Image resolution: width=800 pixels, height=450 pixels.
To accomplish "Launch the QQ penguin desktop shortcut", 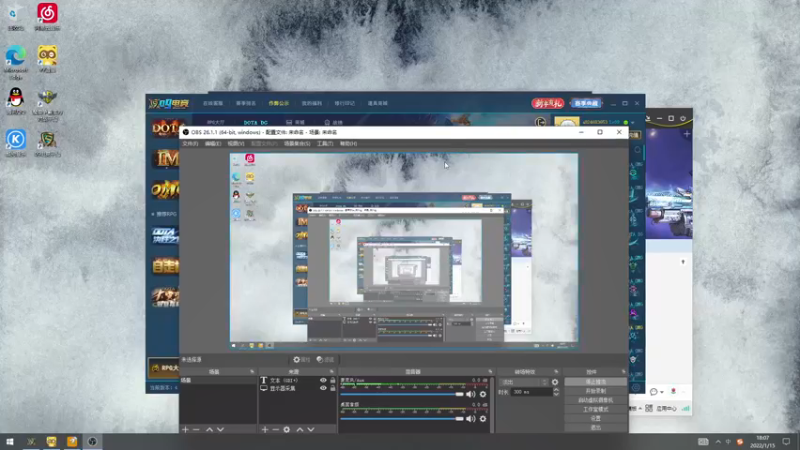I will (x=16, y=100).
